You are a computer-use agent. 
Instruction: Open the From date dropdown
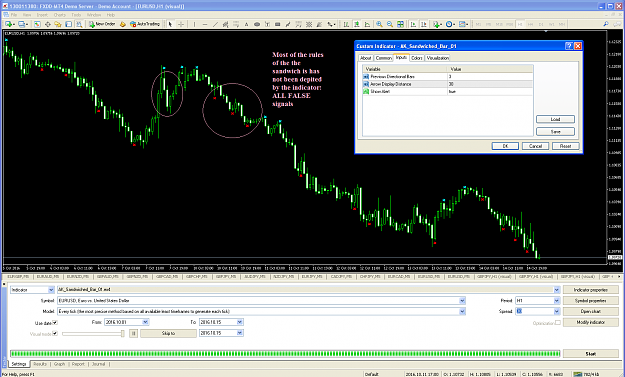coord(145,322)
